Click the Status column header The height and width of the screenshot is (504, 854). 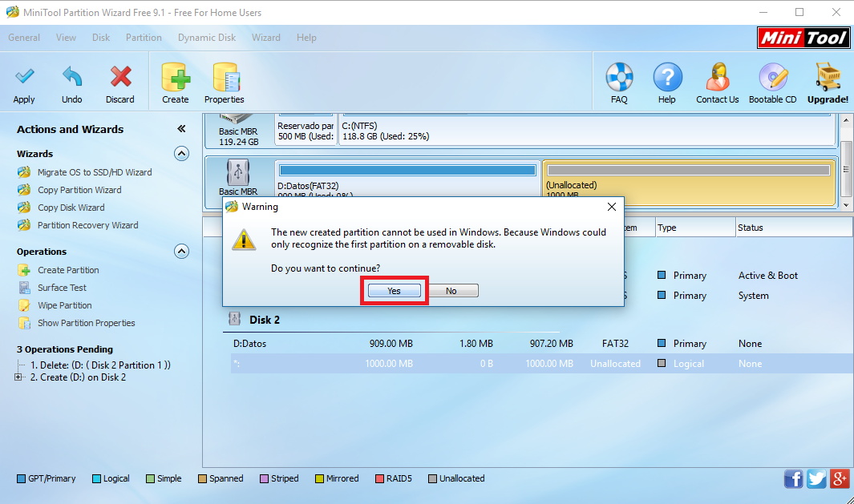[794, 228]
